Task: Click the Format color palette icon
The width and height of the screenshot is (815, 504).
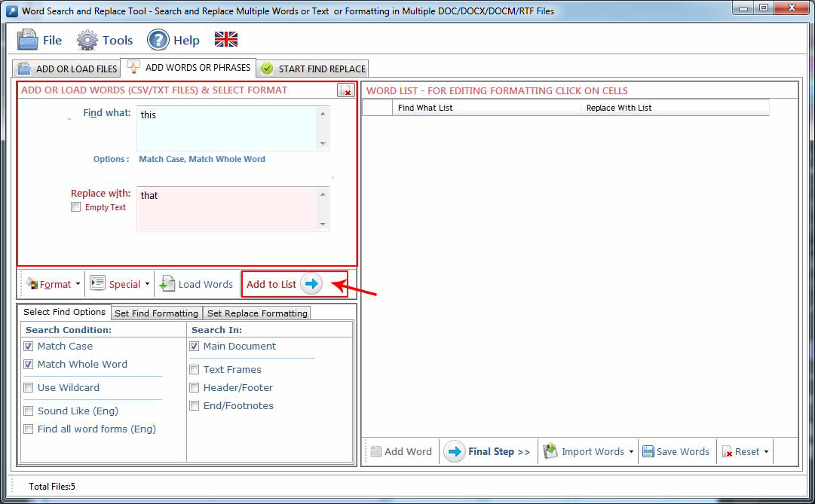Action: coord(32,284)
